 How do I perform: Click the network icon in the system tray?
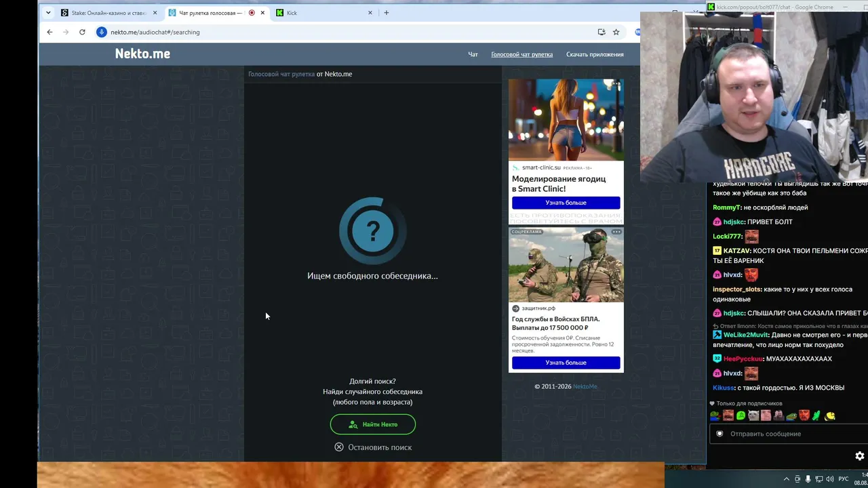pyautogui.click(x=819, y=479)
